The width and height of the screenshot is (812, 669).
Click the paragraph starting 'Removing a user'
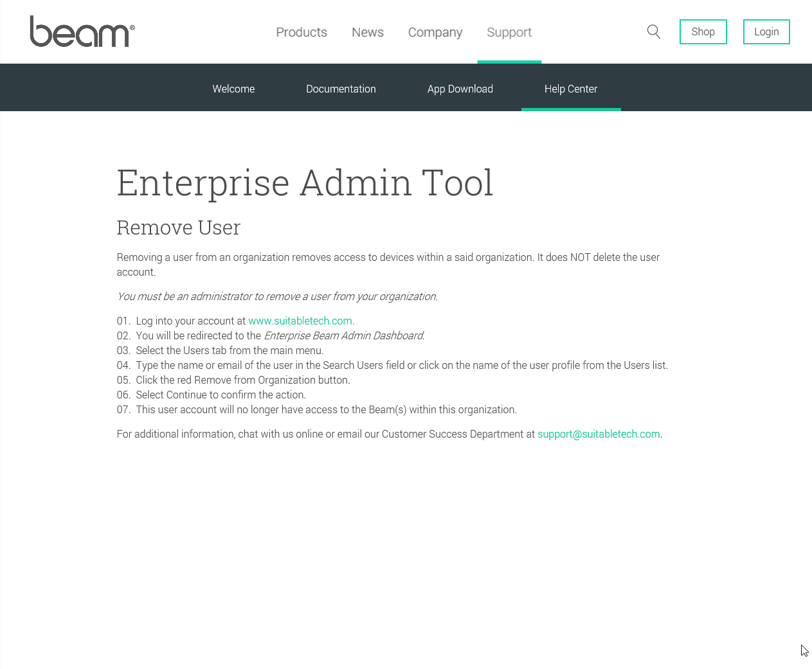click(388, 264)
